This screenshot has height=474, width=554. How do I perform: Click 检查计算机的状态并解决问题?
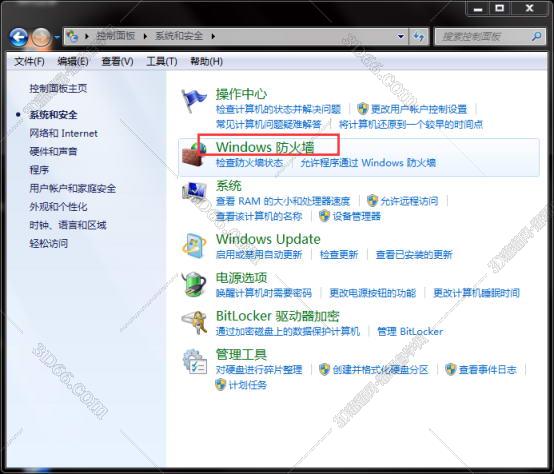pyautogui.click(x=278, y=109)
